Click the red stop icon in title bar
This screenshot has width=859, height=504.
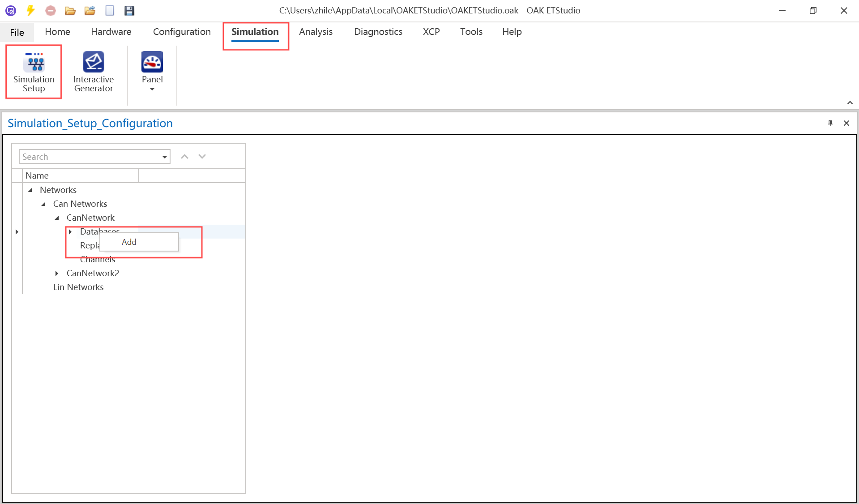[x=51, y=10]
